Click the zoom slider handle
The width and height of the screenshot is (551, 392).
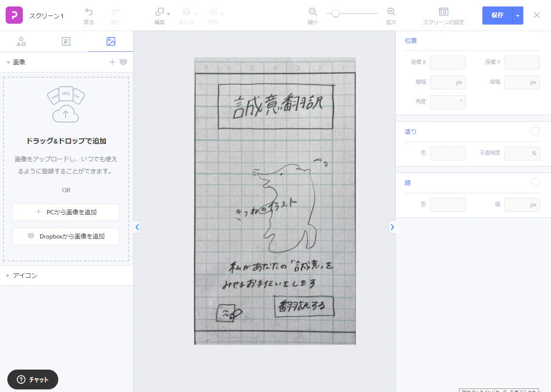coord(335,13)
